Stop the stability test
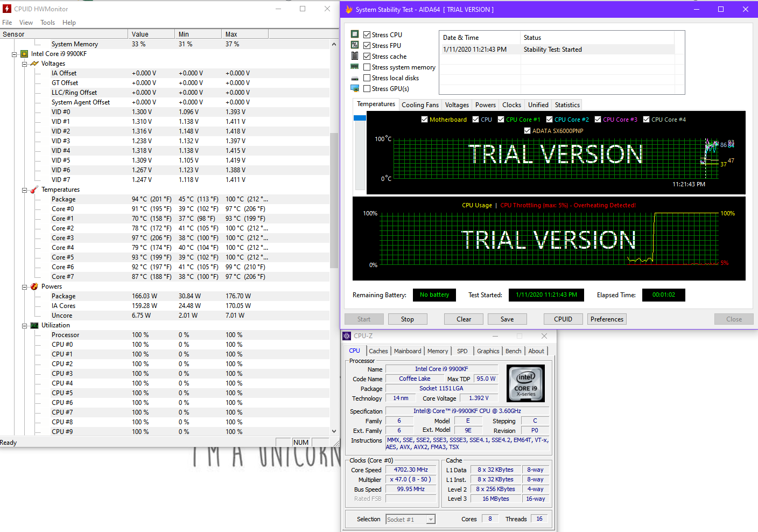 pyautogui.click(x=408, y=319)
